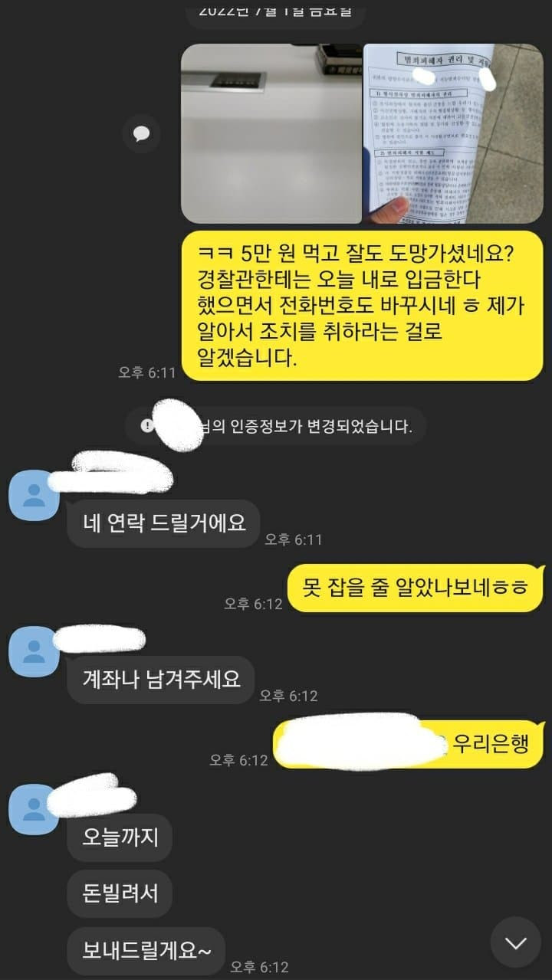Tap the "인증정보가 변경되었습니다" system notice
This screenshot has height=980, width=552.
pyautogui.click(x=276, y=427)
